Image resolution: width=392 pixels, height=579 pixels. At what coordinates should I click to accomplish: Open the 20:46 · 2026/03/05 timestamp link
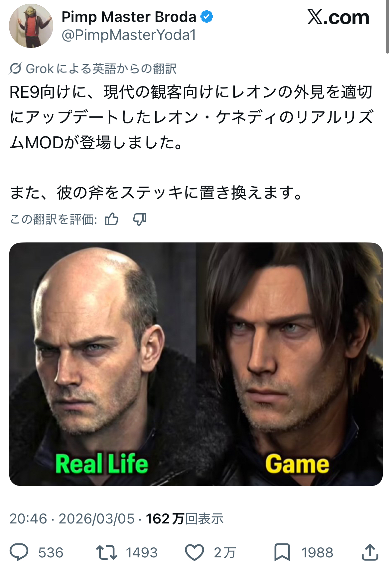click(72, 518)
